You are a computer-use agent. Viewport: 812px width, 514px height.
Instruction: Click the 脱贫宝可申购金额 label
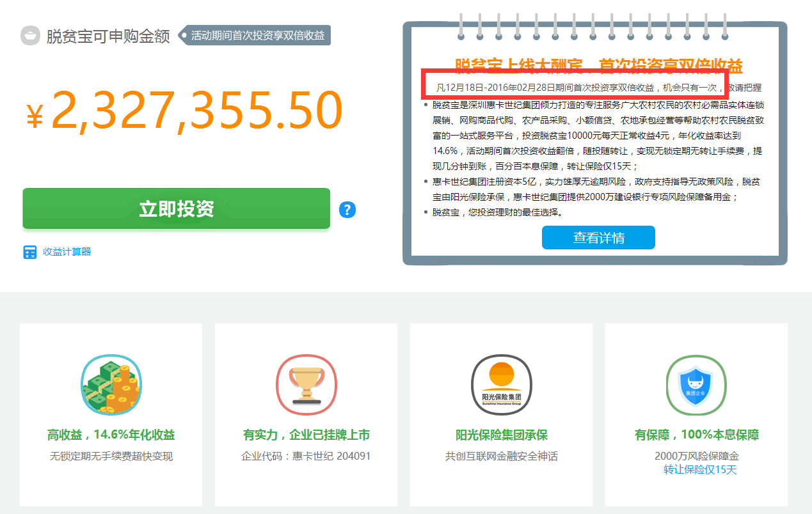(x=108, y=36)
